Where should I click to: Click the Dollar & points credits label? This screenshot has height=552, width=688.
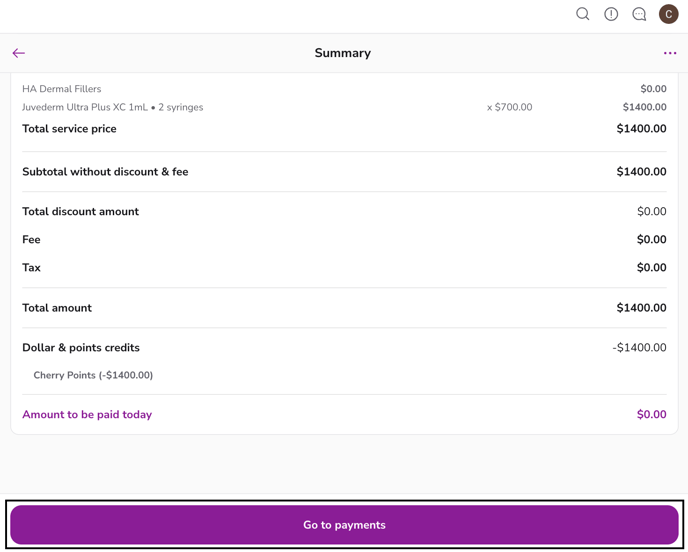click(81, 348)
